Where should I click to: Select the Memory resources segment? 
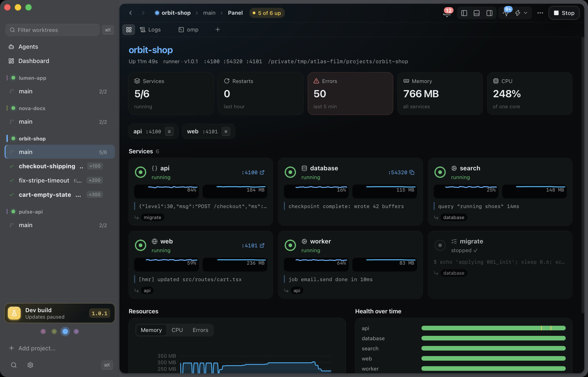pyautogui.click(x=151, y=330)
